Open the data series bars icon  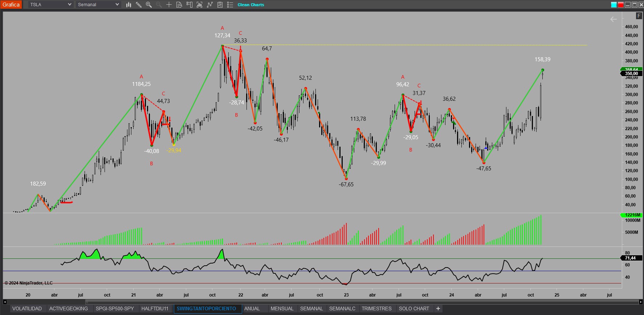click(x=199, y=5)
